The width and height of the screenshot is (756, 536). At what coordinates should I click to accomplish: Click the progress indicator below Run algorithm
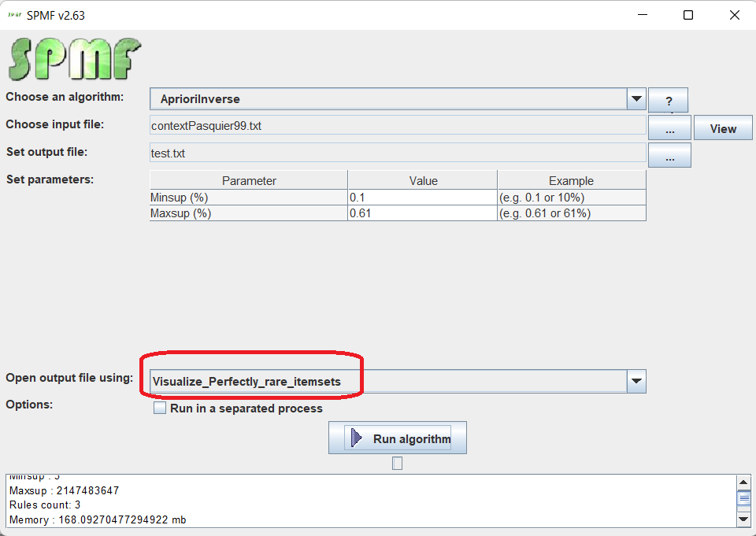tap(397, 464)
